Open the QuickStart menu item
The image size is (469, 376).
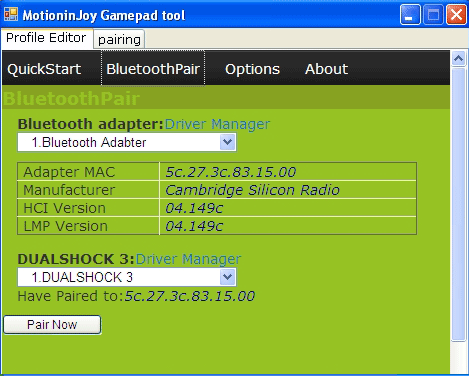44,69
